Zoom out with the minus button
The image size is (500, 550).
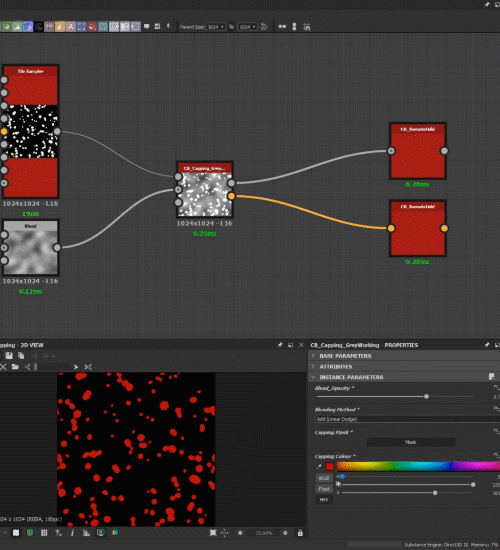[x=240, y=533]
